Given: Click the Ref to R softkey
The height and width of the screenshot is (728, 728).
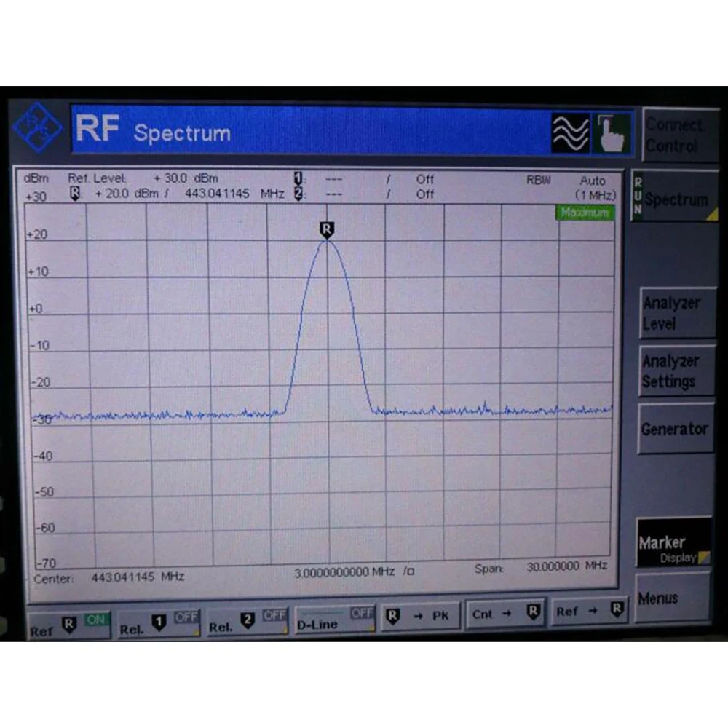Looking at the screenshot, I should [590, 611].
